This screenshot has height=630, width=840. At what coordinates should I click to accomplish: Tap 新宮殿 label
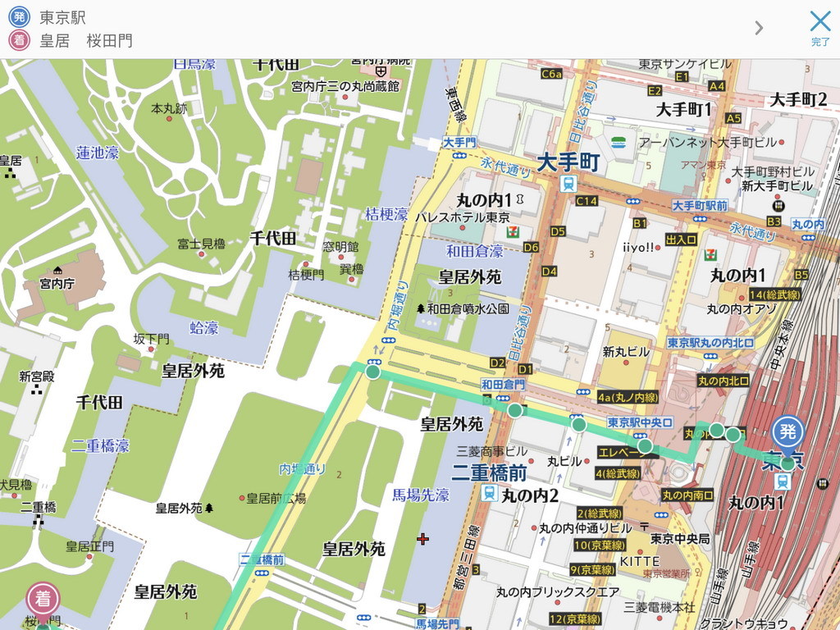37,377
